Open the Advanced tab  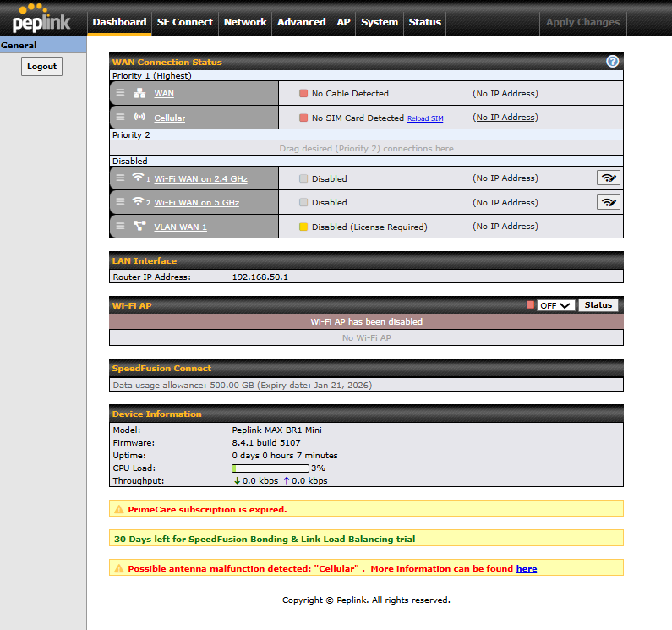click(x=301, y=22)
